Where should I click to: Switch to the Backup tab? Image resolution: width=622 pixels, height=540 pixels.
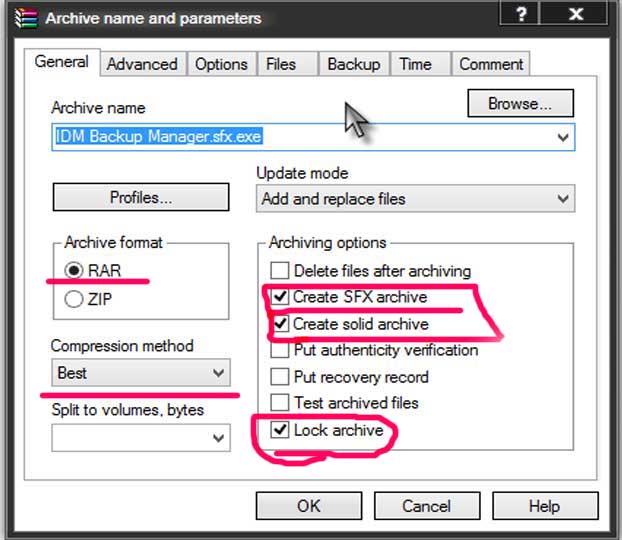coord(354,64)
